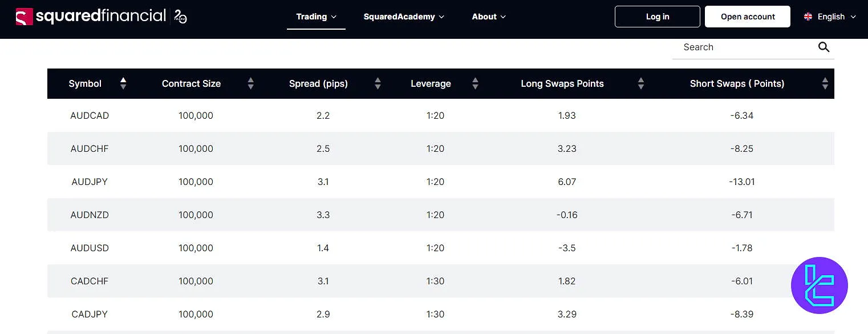Sort by Short Swaps Points arrows

(x=825, y=84)
